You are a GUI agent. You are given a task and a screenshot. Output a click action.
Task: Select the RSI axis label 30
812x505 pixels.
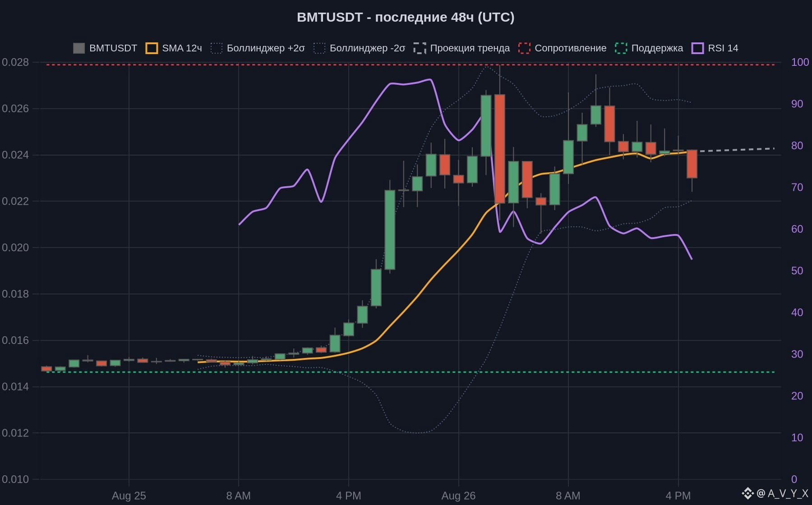(797, 354)
